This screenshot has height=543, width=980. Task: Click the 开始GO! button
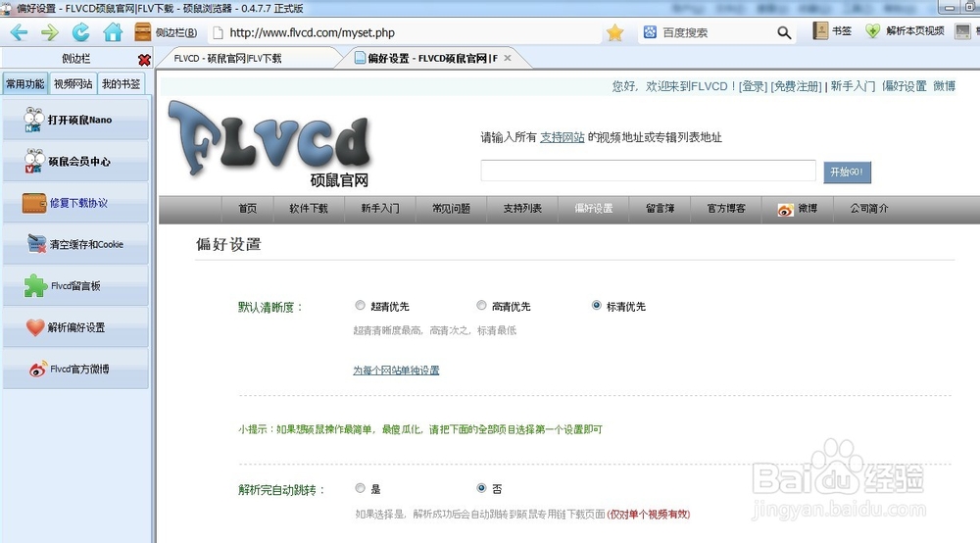coord(847,172)
